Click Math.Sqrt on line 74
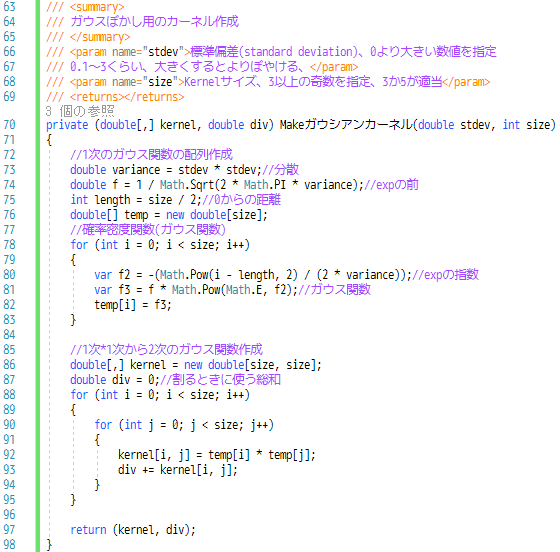Viewport: 560px width, 552px height. [187, 185]
